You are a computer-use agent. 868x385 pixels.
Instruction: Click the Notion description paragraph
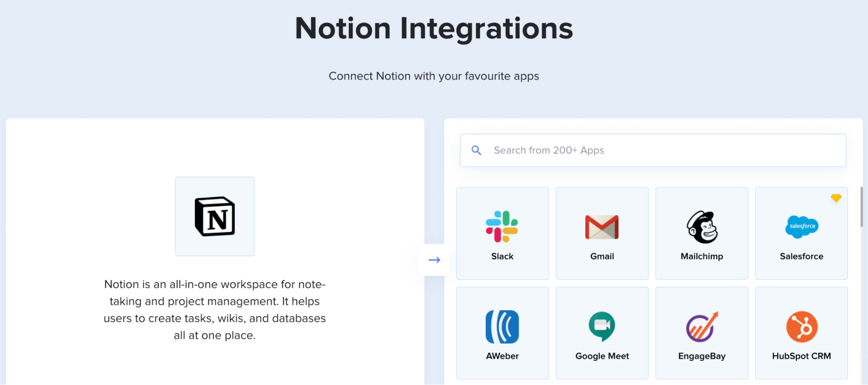tap(215, 309)
